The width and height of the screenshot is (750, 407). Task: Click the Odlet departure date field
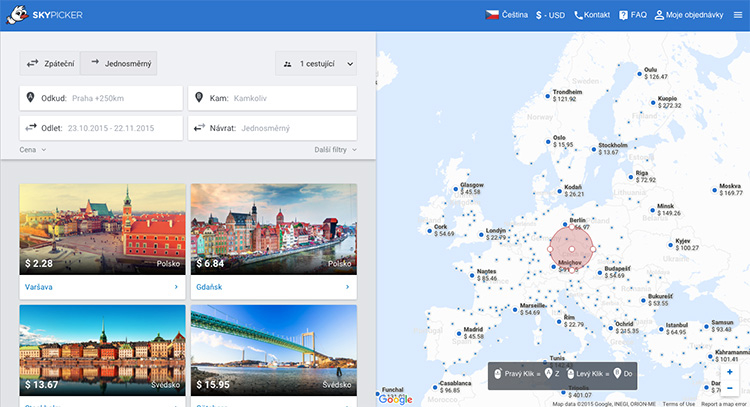point(100,128)
